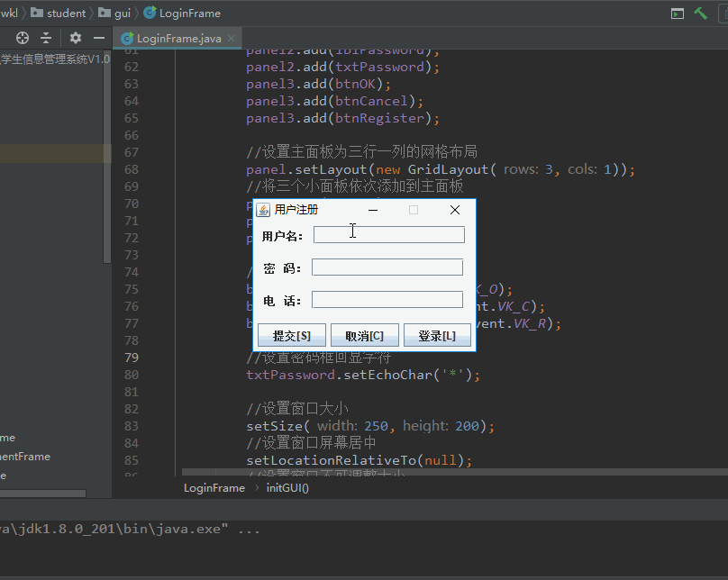Collapse all in the project panel toolbar

46,38
